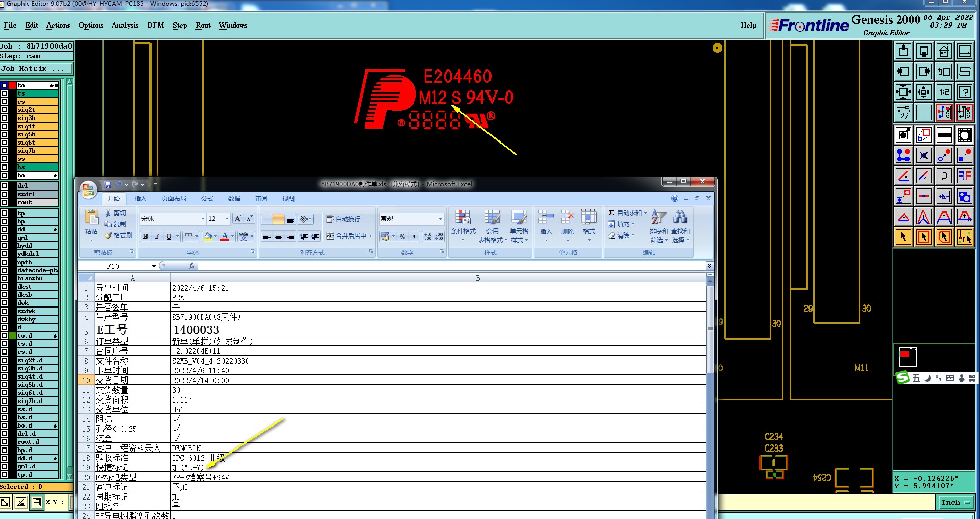This screenshot has height=519, width=980.
Task: Click Wrap Text (自动换行) button
Action: click(344, 219)
